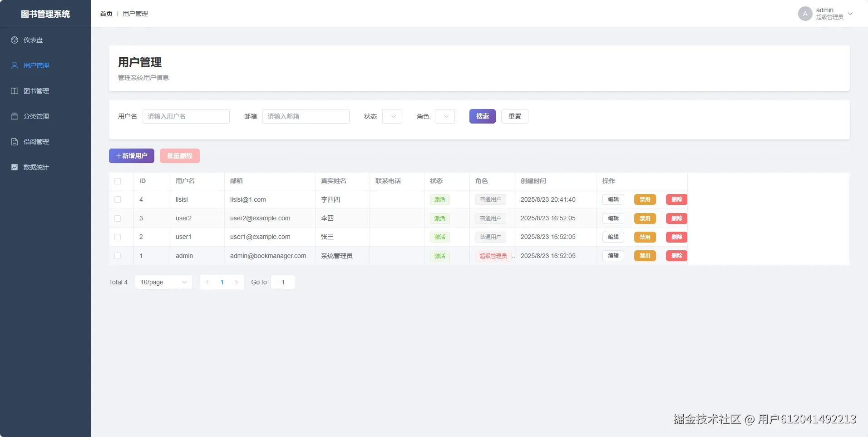Expand the admin account menu arrow
Screen dimensions: 868x437
click(x=850, y=14)
